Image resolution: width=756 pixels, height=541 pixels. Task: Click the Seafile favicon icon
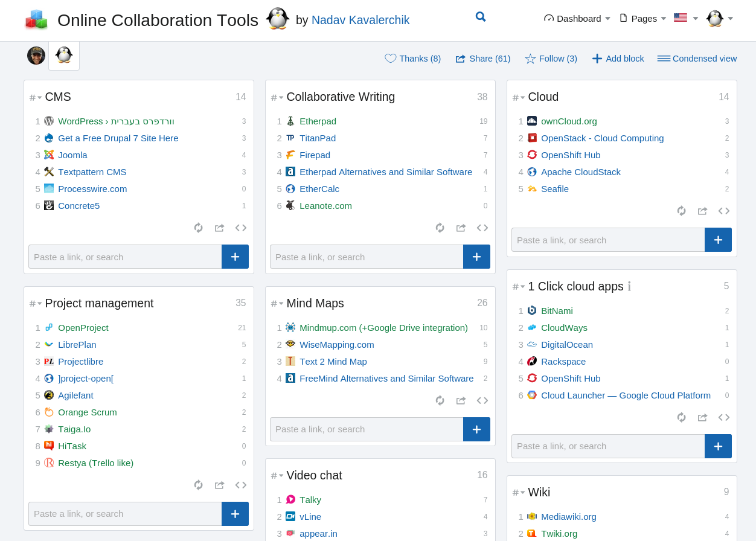pyautogui.click(x=532, y=188)
